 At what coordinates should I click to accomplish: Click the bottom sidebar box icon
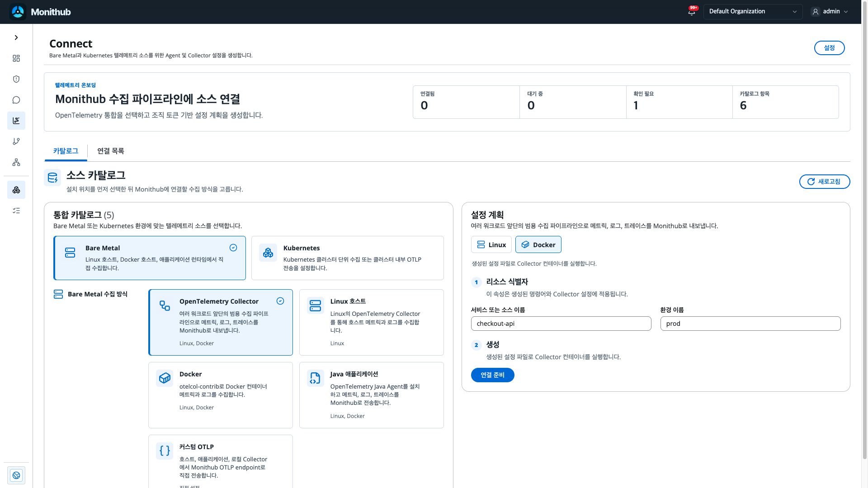[x=16, y=475]
